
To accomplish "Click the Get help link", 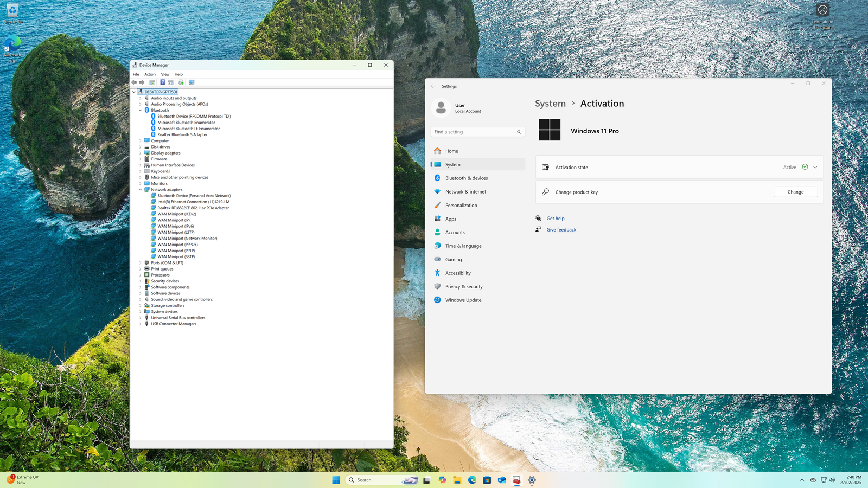I will (556, 219).
